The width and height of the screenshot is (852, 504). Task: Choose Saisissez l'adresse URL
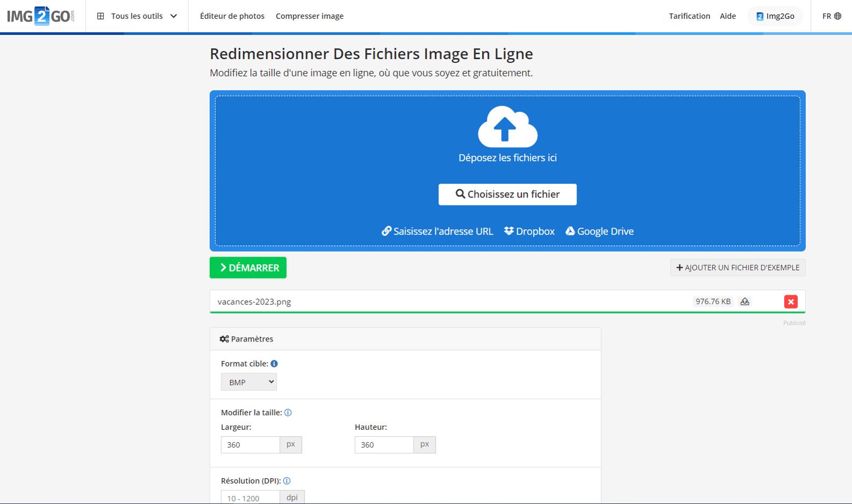click(x=437, y=231)
